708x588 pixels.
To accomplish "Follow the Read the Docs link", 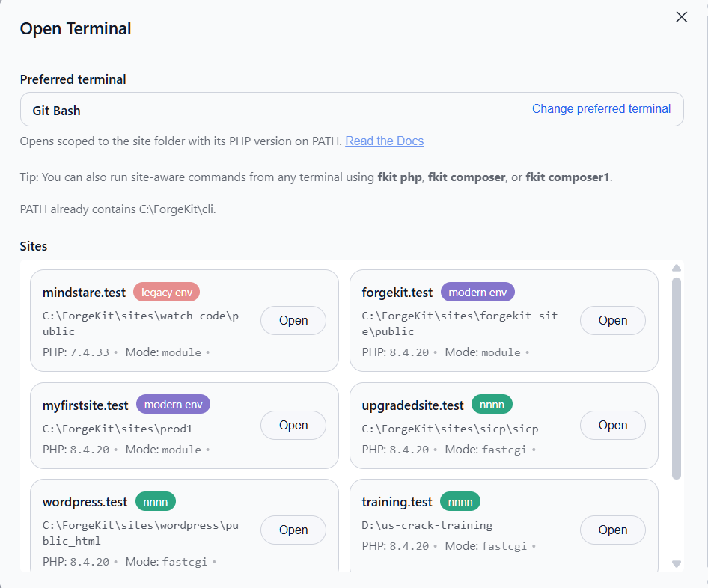I will [384, 141].
